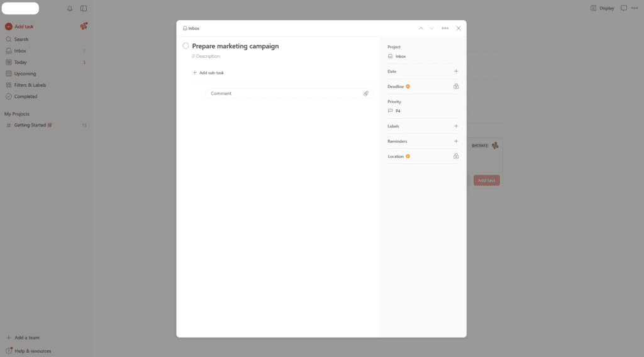Viewport: 644px width, 357px height.
Task: Click the Dictate label badge
Action: 480,146
